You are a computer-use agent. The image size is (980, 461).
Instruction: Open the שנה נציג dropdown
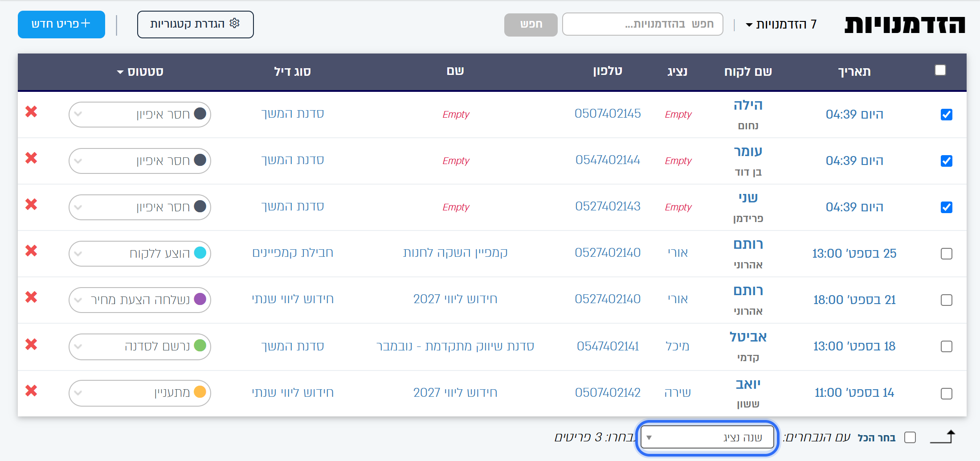tap(707, 437)
